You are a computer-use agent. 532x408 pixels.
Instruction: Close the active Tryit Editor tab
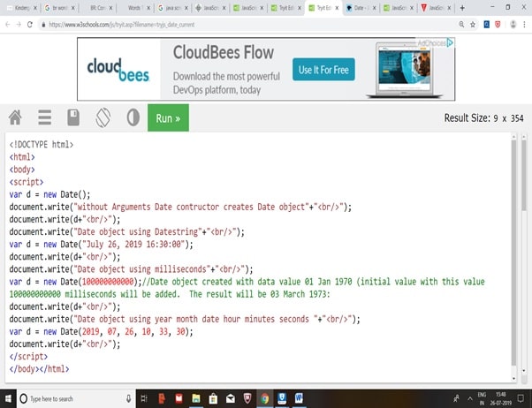coord(337,8)
